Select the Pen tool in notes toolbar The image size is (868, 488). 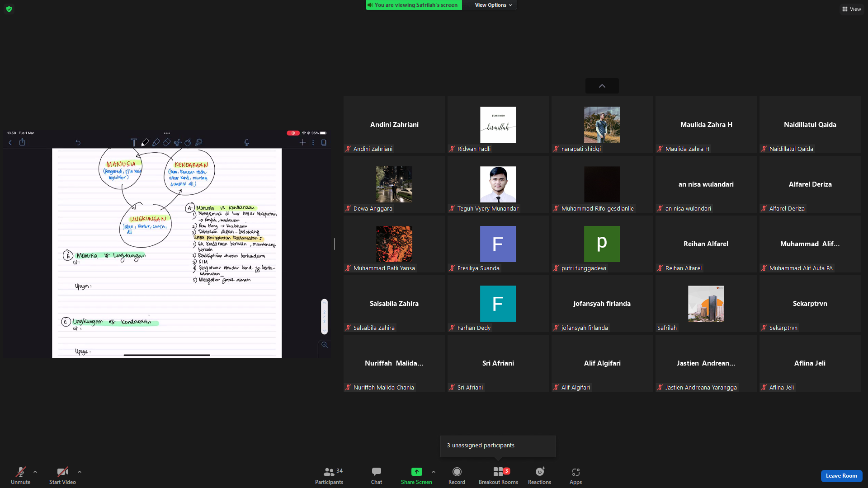(145, 142)
